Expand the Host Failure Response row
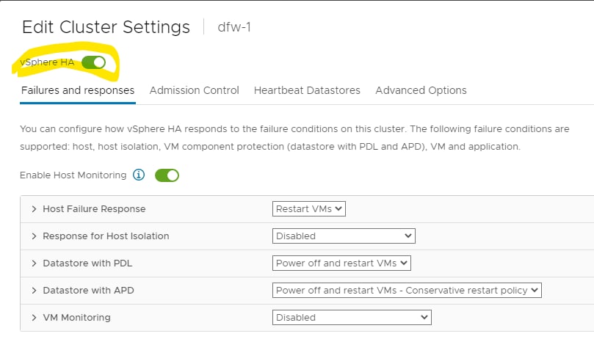Viewport: 594px width, 364px height. pyautogui.click(x=34, y=208)
